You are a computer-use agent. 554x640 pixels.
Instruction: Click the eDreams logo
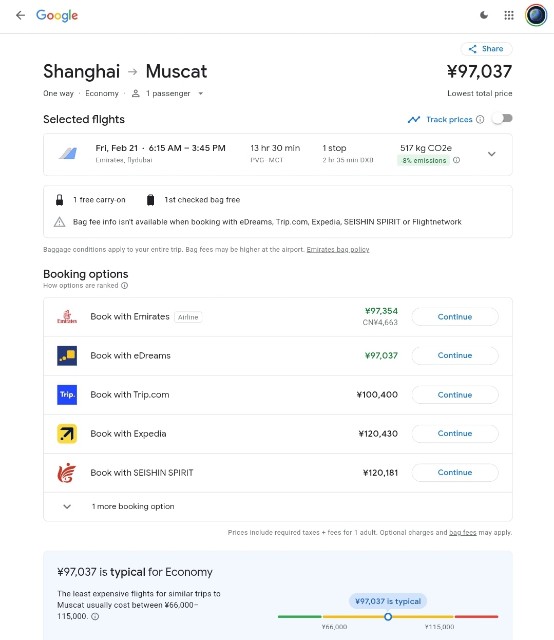(x=67, y=356)
